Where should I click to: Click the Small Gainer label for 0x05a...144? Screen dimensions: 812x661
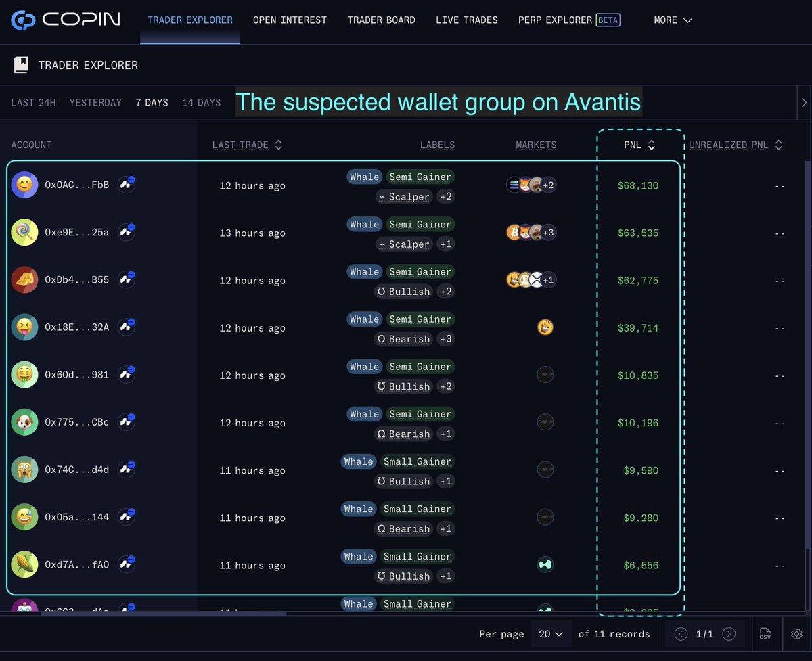[417, 509]
